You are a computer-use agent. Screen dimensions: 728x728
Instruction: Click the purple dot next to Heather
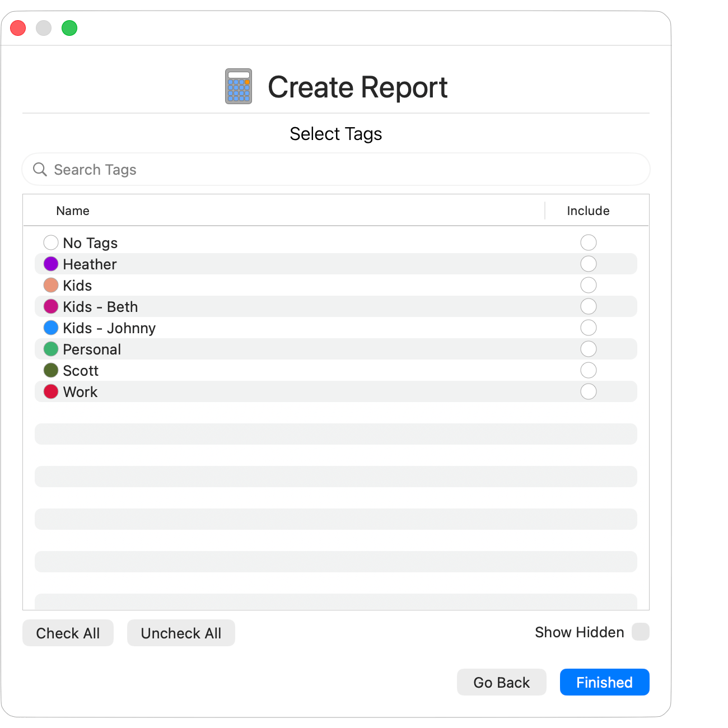tap(51, 264)
